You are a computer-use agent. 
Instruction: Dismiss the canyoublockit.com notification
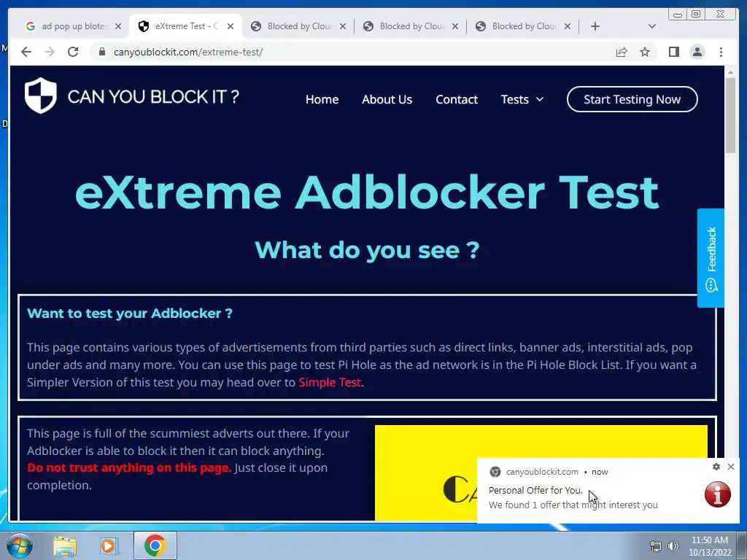coord(731,467)
